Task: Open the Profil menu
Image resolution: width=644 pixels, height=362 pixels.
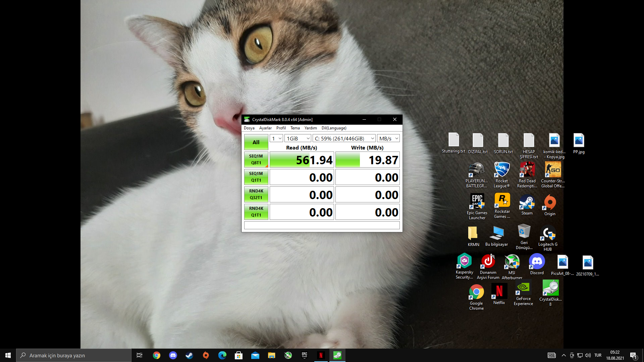Action: coord(281,128)
